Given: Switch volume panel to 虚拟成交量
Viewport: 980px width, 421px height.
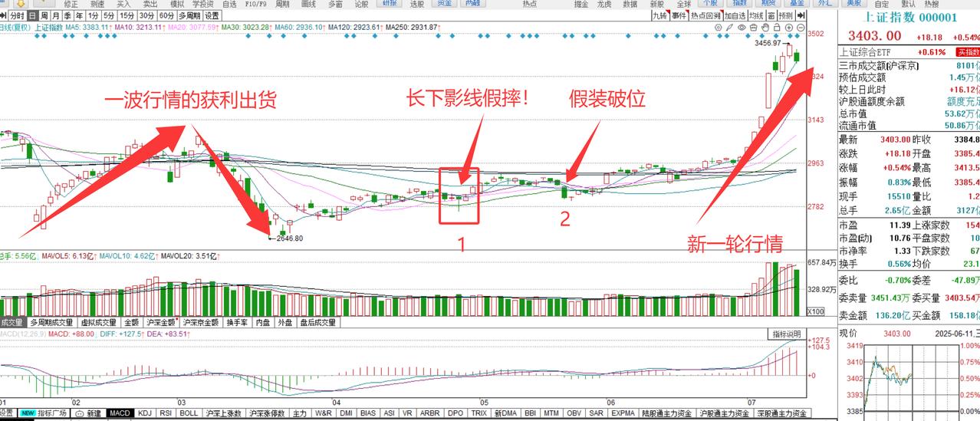Looking at the screenshot, I should pyautogui.click(x=98, y=323).
